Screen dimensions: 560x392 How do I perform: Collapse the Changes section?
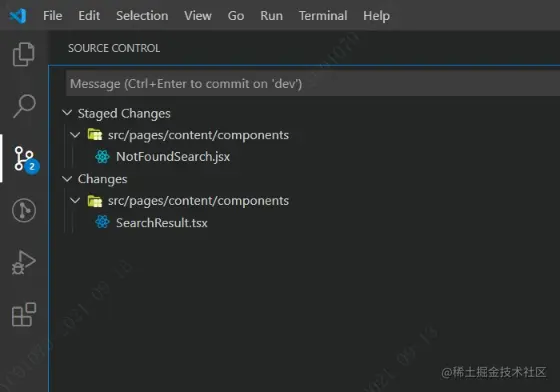pos(67,179)
